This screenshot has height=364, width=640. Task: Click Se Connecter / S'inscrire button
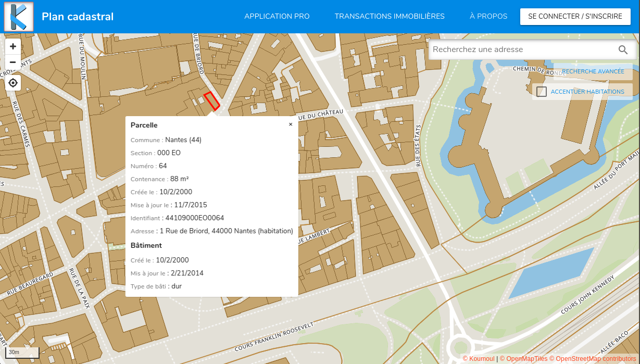(575, 17)
